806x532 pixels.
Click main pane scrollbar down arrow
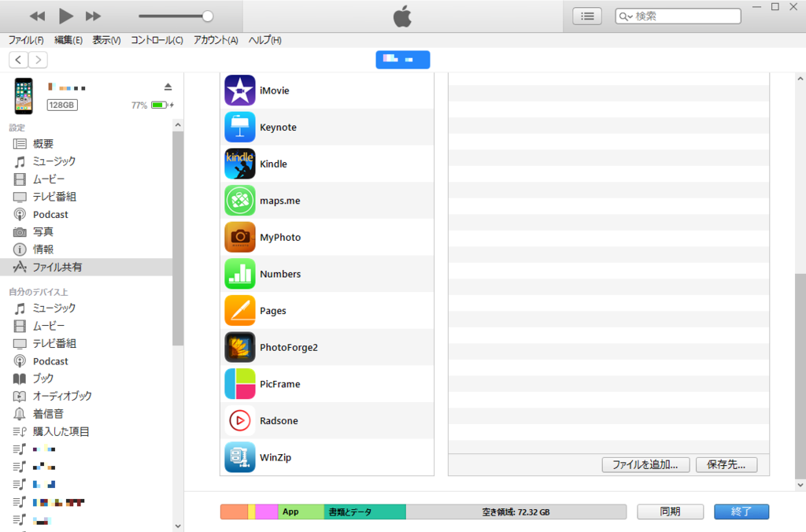800,485
